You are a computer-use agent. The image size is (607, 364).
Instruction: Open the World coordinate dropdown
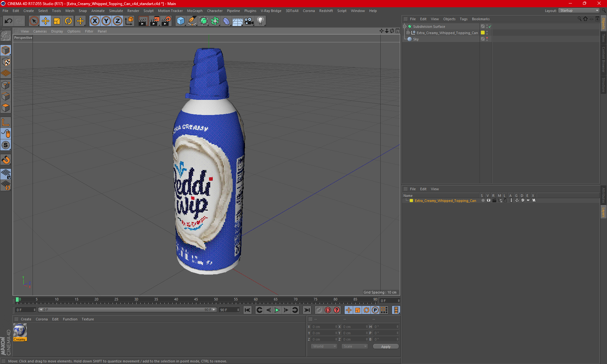click(x=324, y=346)
